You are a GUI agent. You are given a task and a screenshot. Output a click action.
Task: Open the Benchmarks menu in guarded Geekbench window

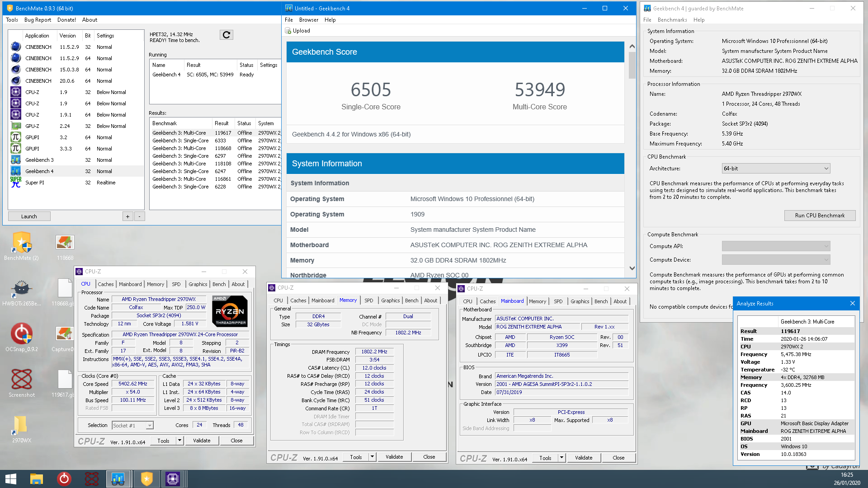[x=672, y=20]
